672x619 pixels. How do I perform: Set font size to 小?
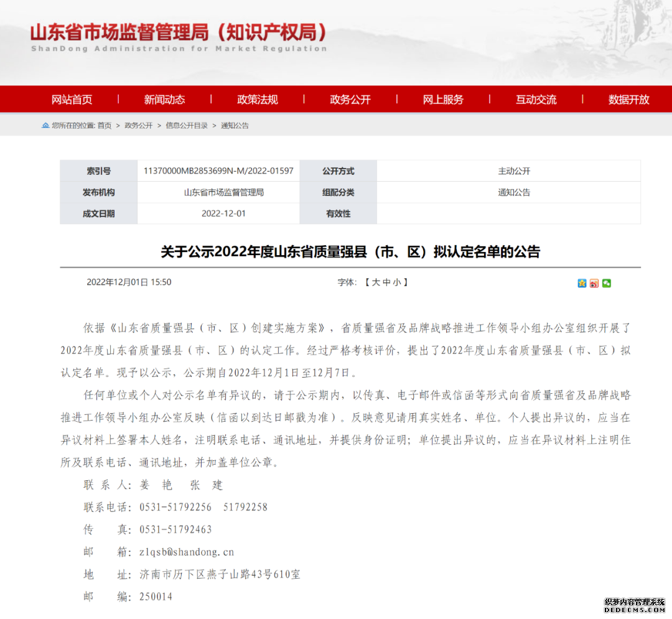pos(397,282)
